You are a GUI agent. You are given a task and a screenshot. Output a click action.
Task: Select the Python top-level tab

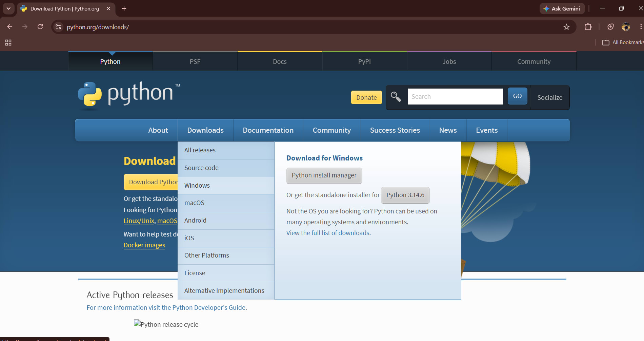(110, 61)
